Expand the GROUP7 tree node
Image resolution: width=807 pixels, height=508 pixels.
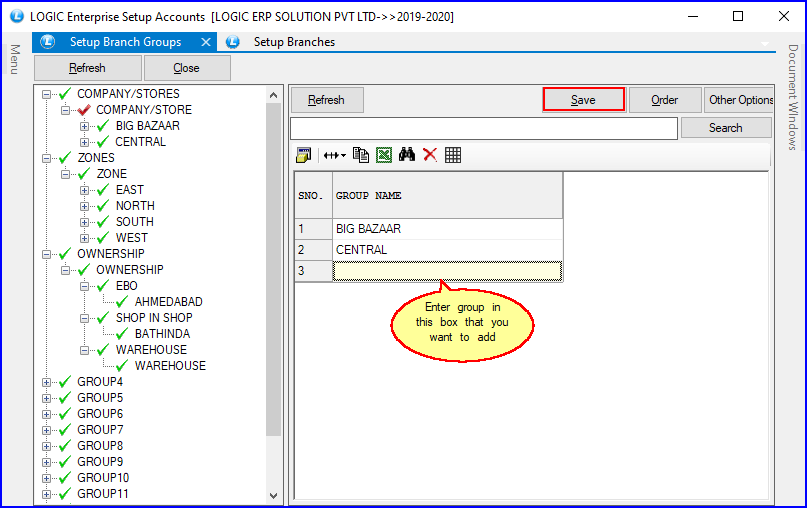coord(46,430)
